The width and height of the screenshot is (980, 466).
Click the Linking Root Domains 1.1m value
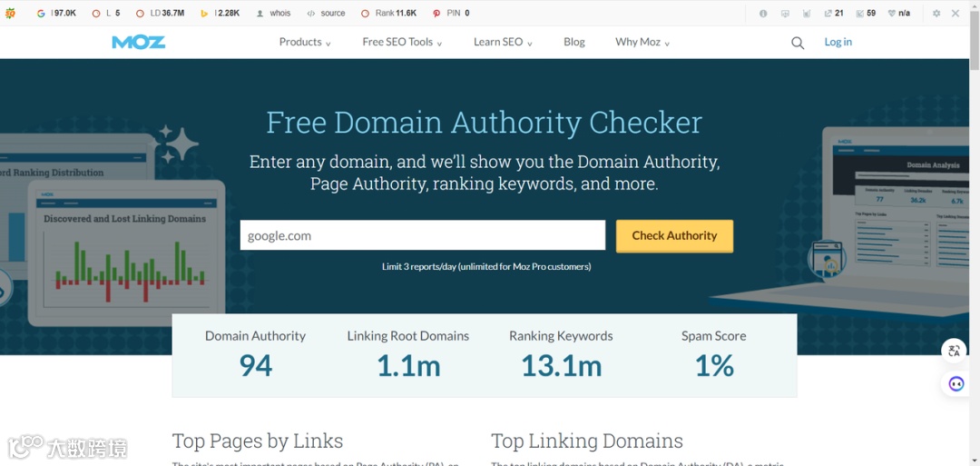[x=408, y=365]
